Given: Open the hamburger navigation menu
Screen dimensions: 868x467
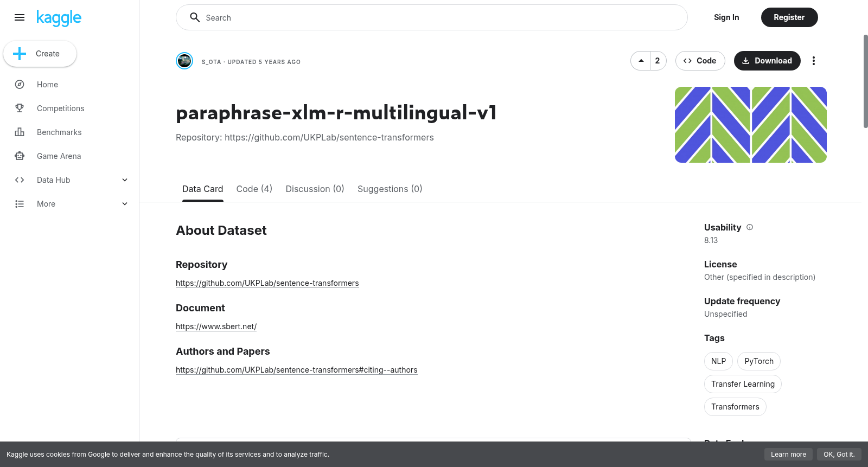Looking at the screenshot, I should coord(20,17).
